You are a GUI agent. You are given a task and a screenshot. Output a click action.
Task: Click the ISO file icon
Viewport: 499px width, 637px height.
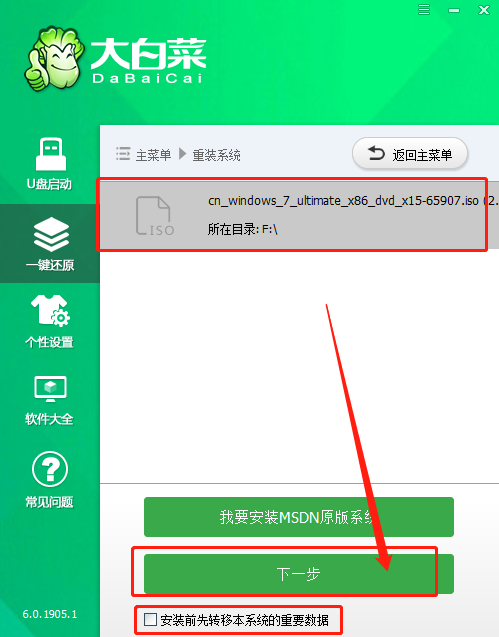click(x=155, y=215)
